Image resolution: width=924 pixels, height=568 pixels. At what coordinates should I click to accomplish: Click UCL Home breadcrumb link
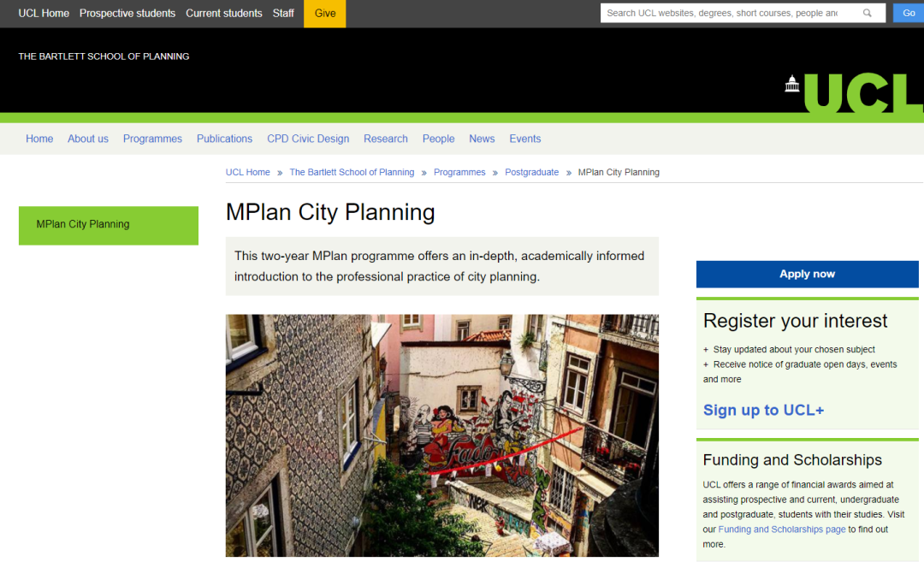(247, 172)
